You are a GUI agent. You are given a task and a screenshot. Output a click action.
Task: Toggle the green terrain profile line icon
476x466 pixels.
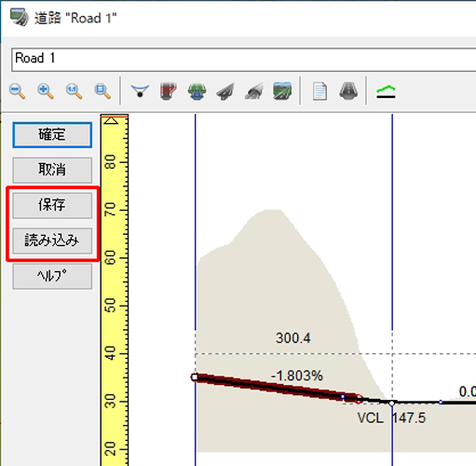pyautogui.click(x=386, y=92)
